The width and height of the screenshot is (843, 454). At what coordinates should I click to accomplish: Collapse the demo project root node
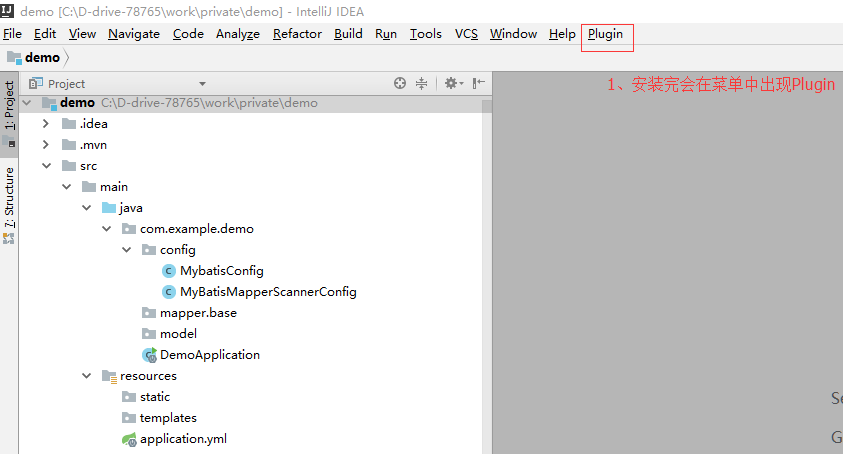[27, 102]
